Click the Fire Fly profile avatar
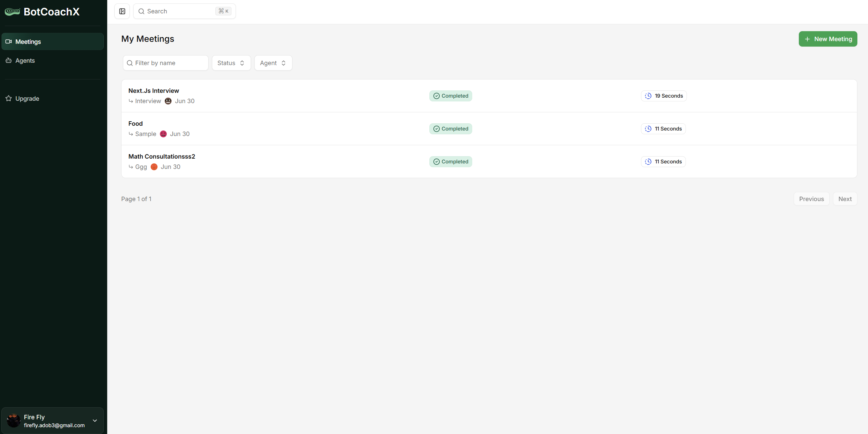 (x=14, y=421)
